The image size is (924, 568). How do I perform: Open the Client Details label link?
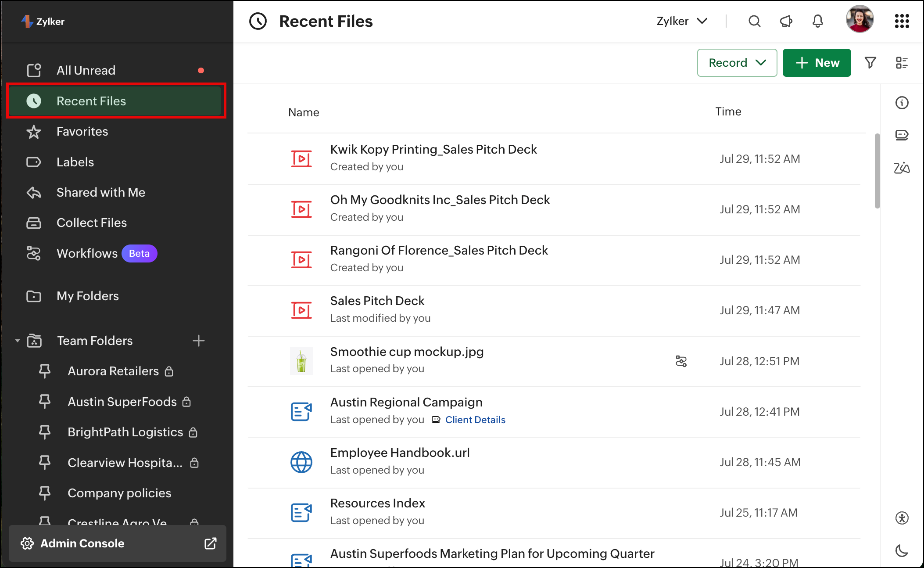point(475,420)
